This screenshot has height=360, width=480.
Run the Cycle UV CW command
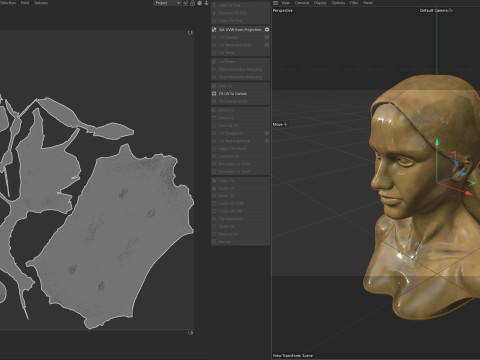click(241, 211)
